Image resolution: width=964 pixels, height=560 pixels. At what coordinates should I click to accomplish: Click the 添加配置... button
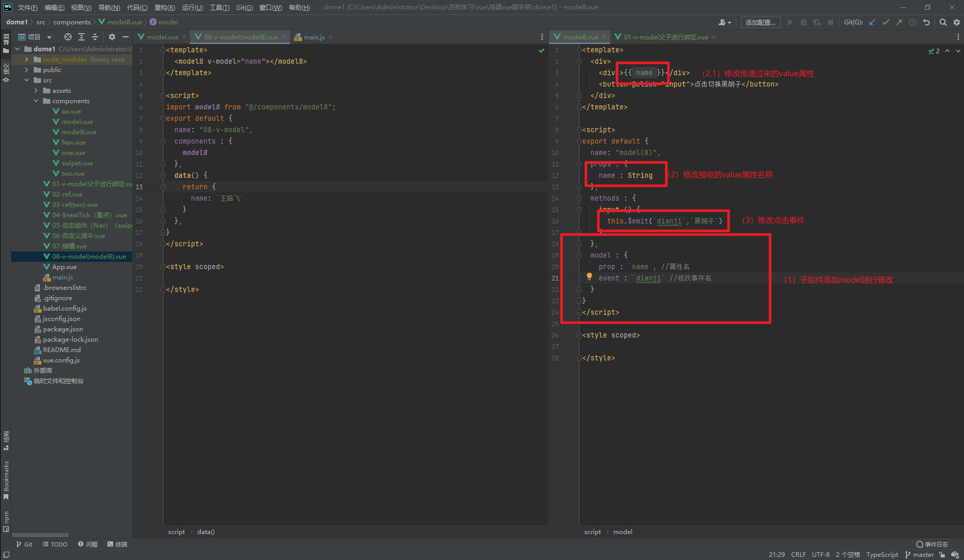pyautogui.click(x=760, y=22)
